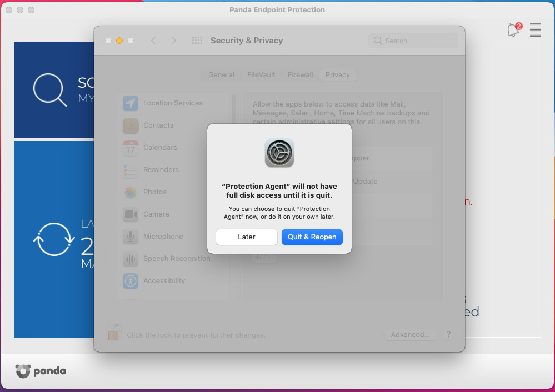The height and width of the screenshot is (392, 555).
Task: Switch to the General tab
Action: pos(221,74)
